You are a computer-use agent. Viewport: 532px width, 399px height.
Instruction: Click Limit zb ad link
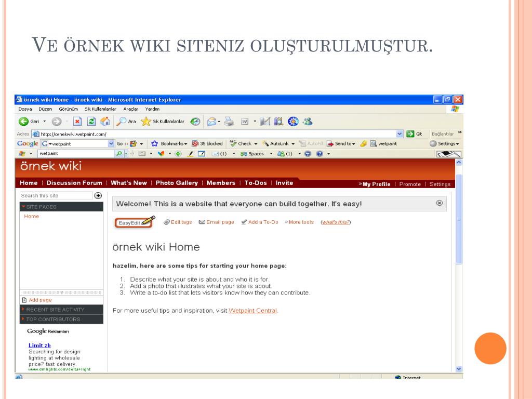(39, 345)
